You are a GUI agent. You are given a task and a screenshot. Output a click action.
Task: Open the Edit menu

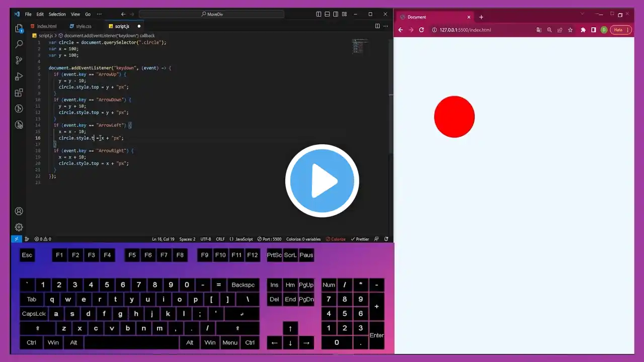[x=40, y=14]
